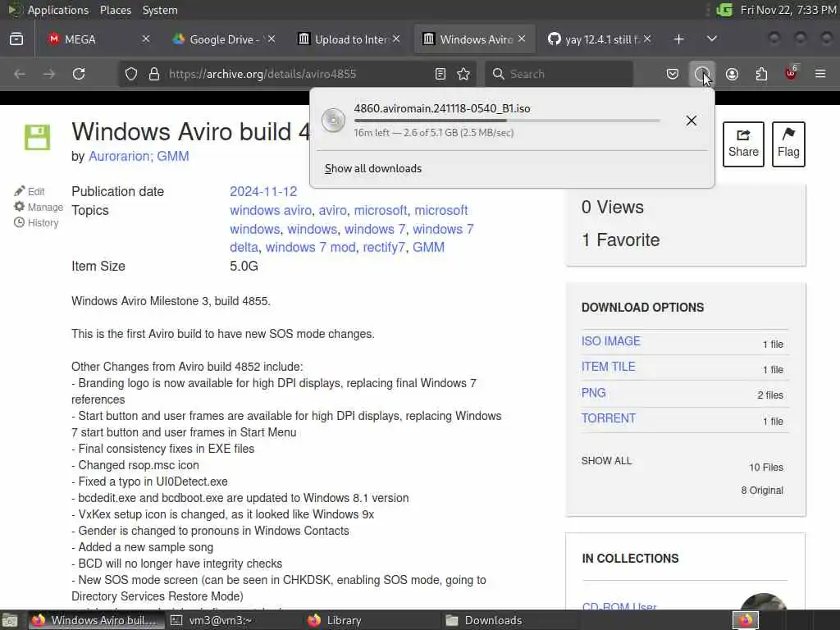Open the 2024-11-12 publication date link

point(263,192)
